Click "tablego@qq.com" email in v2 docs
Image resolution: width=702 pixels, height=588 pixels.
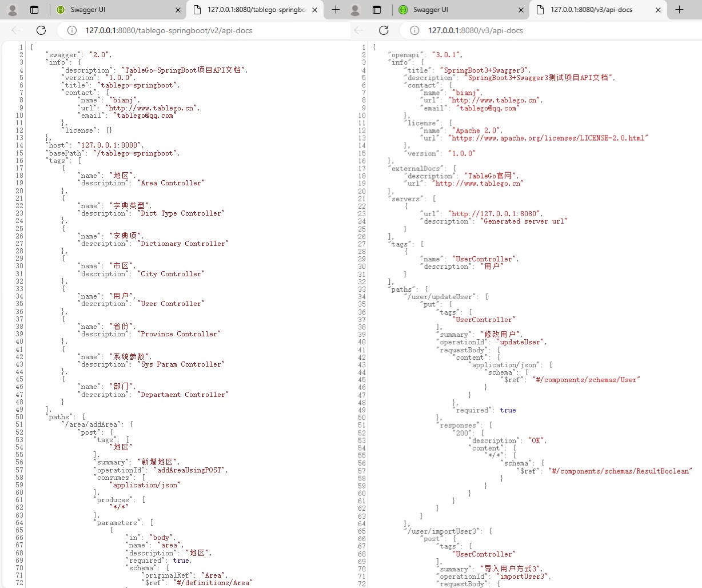point(145,115)
